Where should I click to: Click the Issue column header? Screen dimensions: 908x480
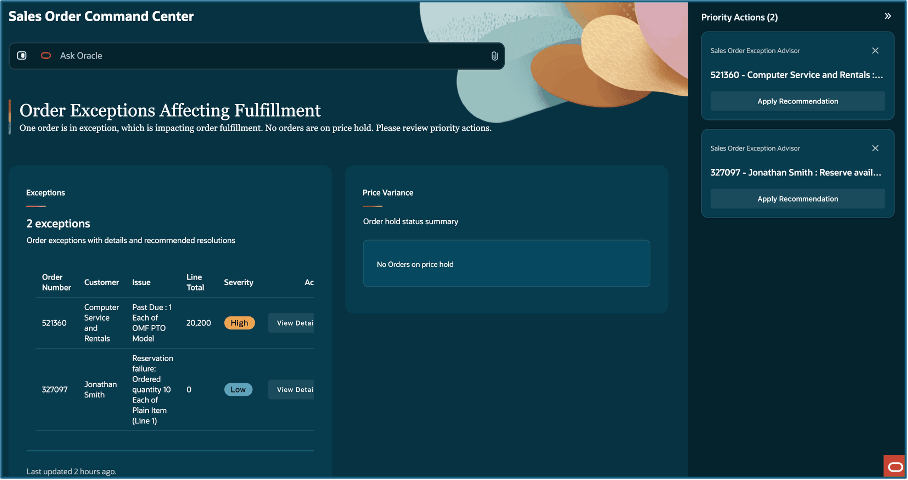point(141,283)
